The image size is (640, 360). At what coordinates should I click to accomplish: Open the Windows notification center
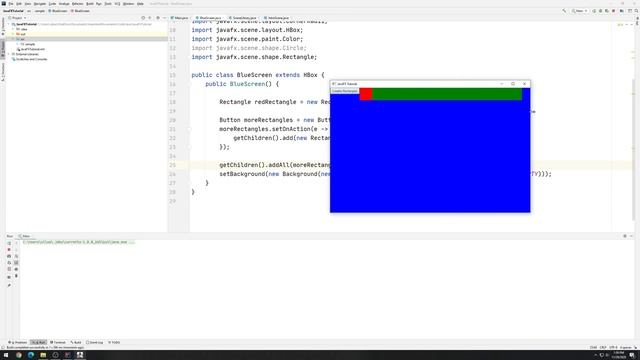[632, 355]
